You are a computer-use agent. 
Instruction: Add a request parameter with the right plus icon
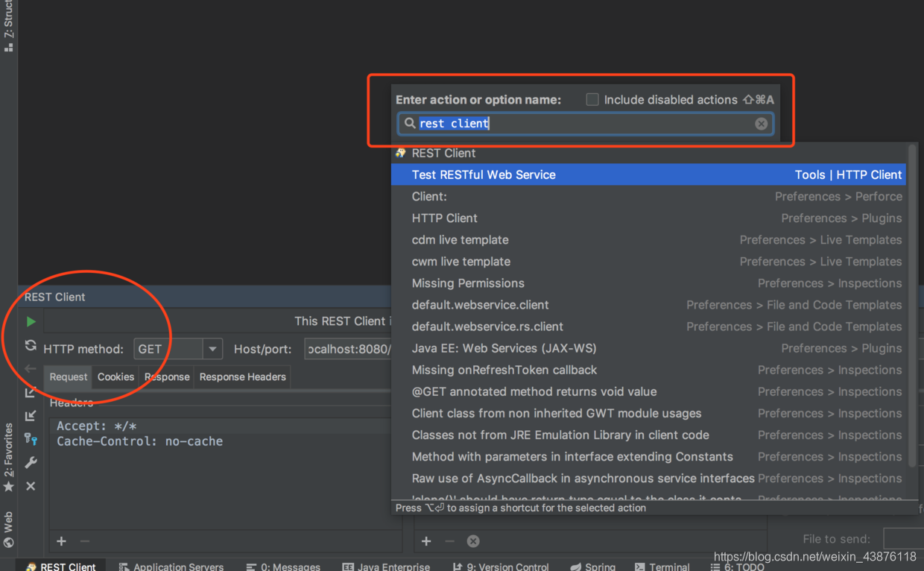(x=426, y=541)
